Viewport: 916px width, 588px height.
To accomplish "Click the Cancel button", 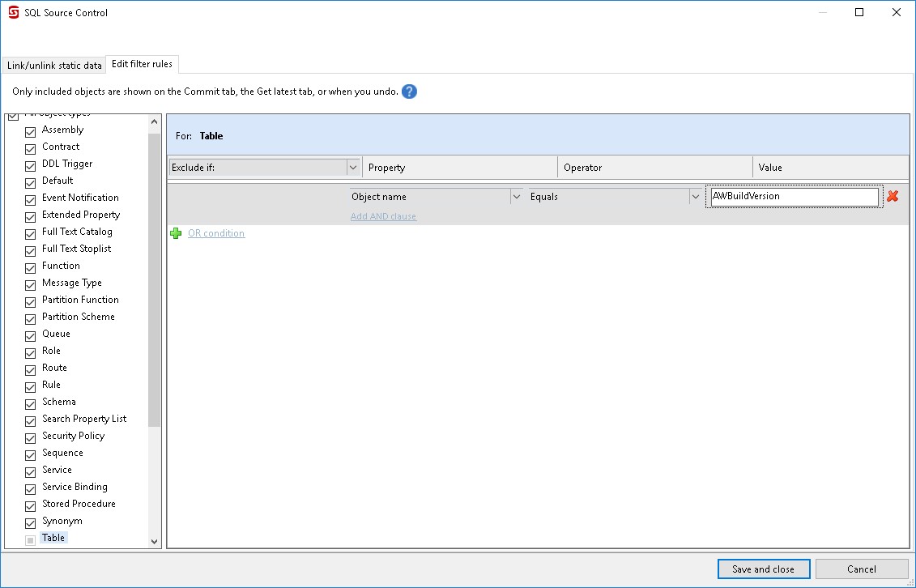I will pyautogui.click(x=861, y=569).
